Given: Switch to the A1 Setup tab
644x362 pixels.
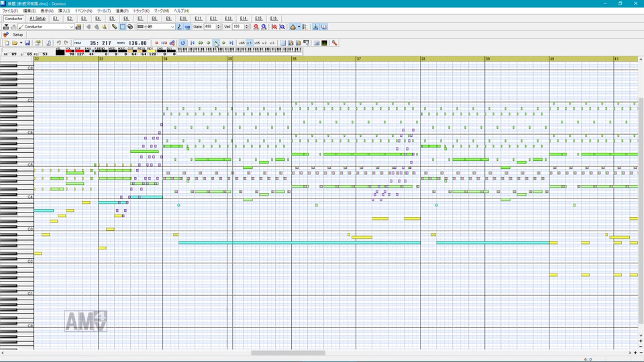Looking at the screenshot, I should [38, 19].
